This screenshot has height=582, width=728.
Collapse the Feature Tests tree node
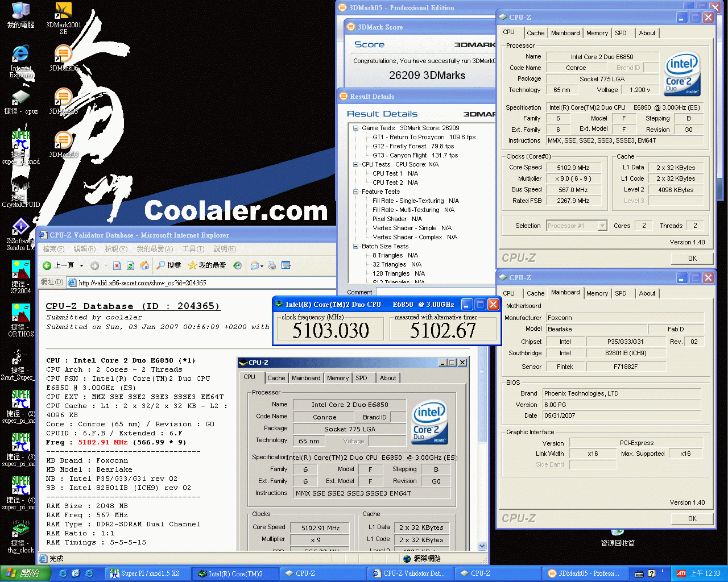coord(356,192)
